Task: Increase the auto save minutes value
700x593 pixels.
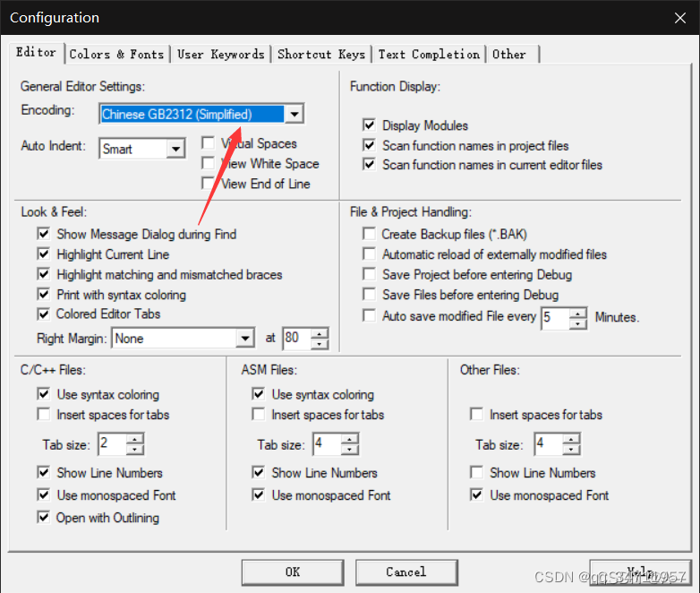Action: point(577,314)
